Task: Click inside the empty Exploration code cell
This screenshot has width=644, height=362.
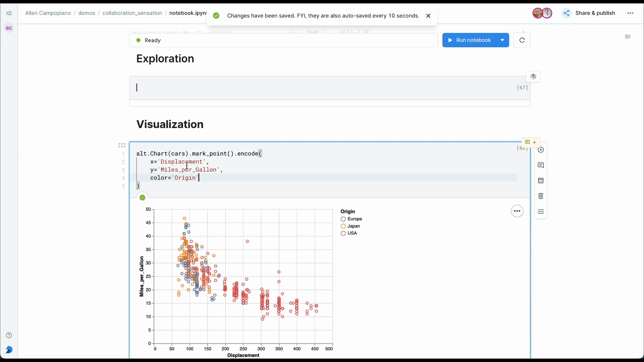Action: click(x=322, y=88)
